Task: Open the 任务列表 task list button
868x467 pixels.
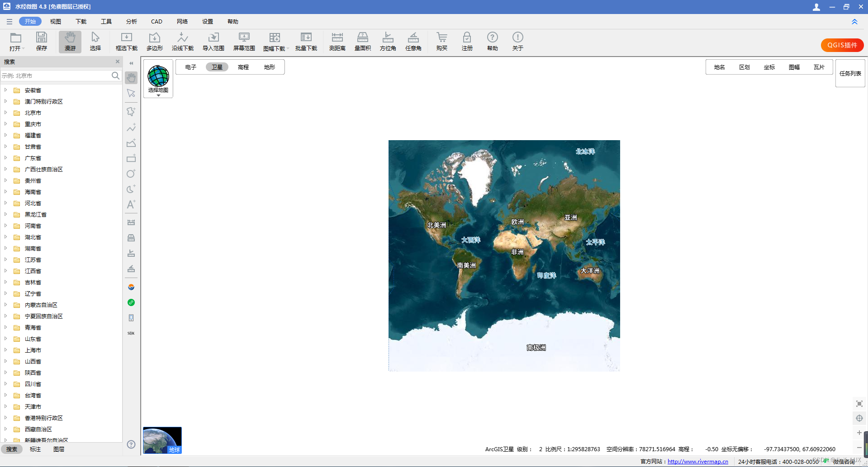Action: pos(850,73)
